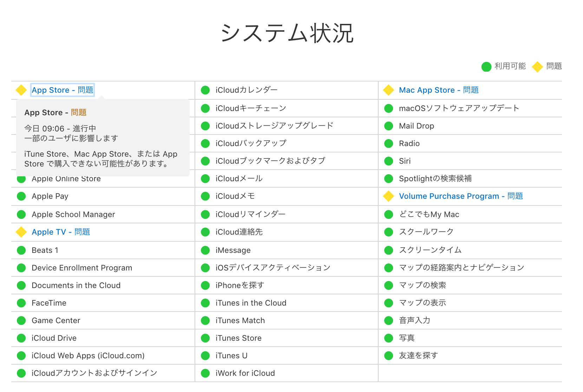Click the システム状況 page heading
Image resolution: width=583 pixels, height=392 pixels.
[x=287, y=33]
